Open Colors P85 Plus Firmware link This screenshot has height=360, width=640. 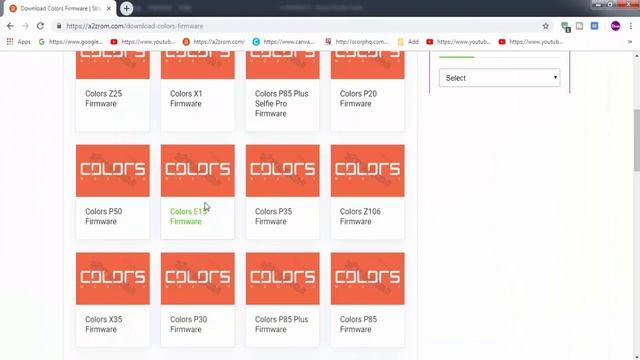click(282, 324)
